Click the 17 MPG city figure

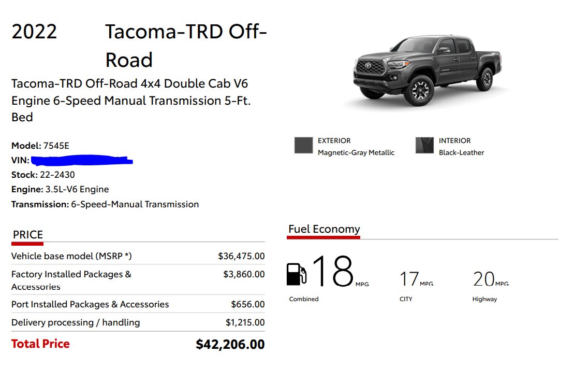click(x=416, y=279)
